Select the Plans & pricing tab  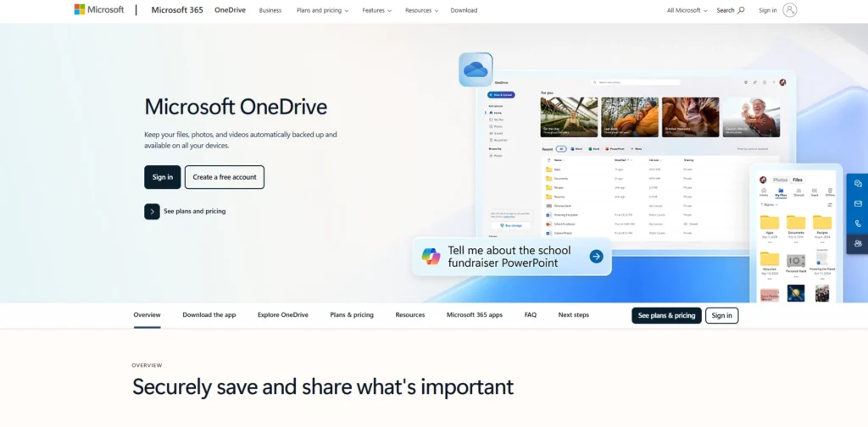point(352,314)
